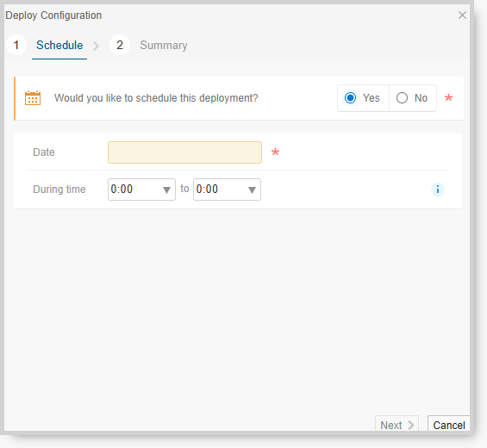Click the step 2 circle badge
The height and width of the screenshot is (448, 487).
[x=120, y=45]
